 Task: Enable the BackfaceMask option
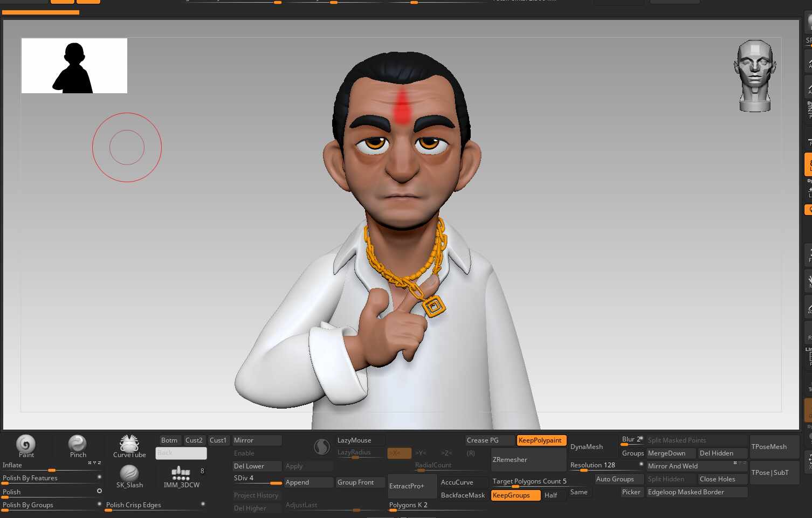point(463,495)
